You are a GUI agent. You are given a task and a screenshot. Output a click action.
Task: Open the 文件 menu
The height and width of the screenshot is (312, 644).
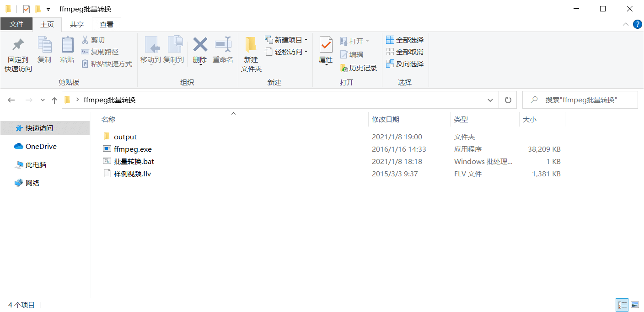pyautogui.click(x=16, y=24)
